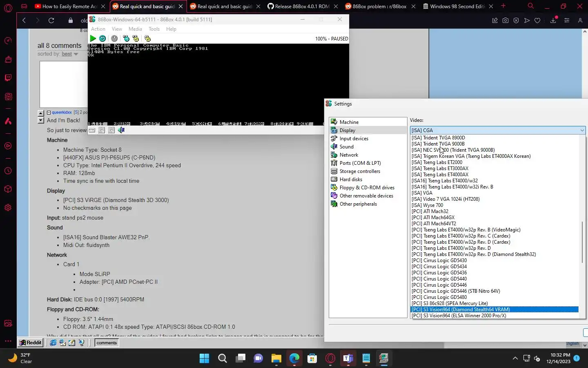Open Storage controllers settings
Viewport: 588px width, 368px height.
pyautogui.click(x=368, y=171)
